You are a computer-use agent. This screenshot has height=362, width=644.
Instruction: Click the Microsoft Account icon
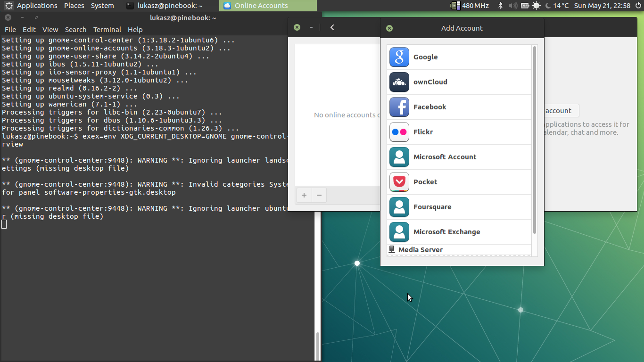click(399, 157)
